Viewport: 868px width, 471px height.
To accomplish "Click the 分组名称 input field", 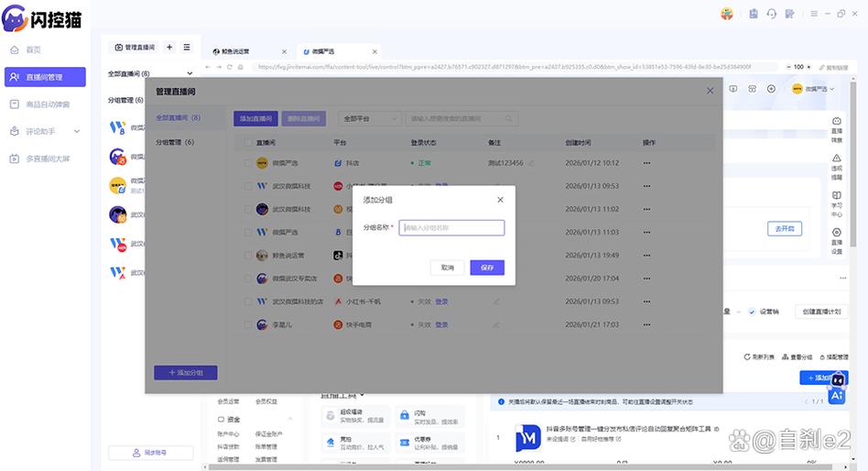I will pyautogui.click(x=451, y=228).
